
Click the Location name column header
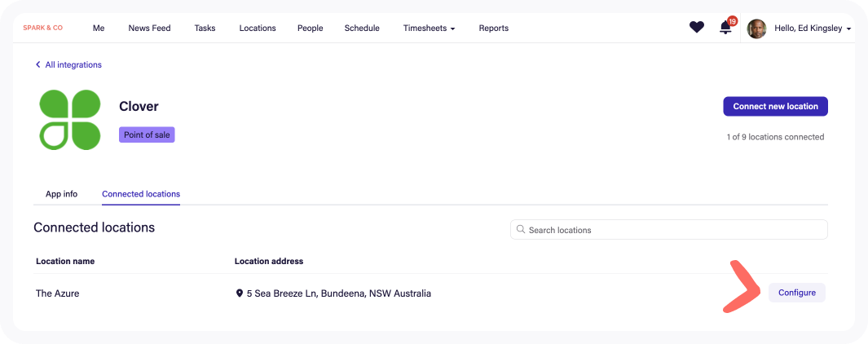[x=65, y=262]
